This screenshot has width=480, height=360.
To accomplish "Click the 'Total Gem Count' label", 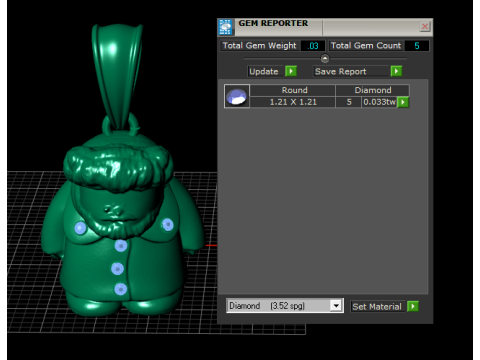I will click(366, 46).
